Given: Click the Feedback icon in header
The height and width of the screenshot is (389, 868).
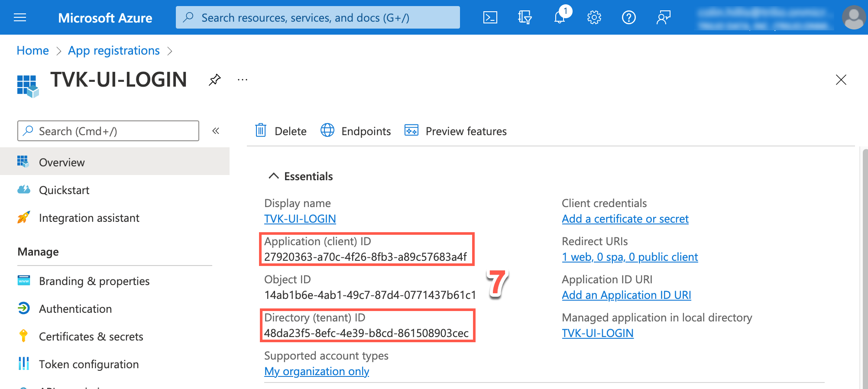Looking at the screenshot, I should click(663, 17).
